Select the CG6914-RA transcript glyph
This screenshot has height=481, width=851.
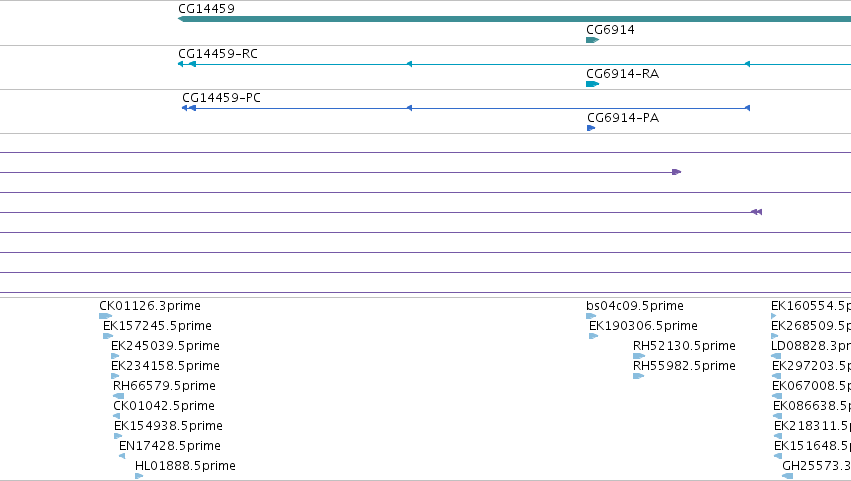592,84
